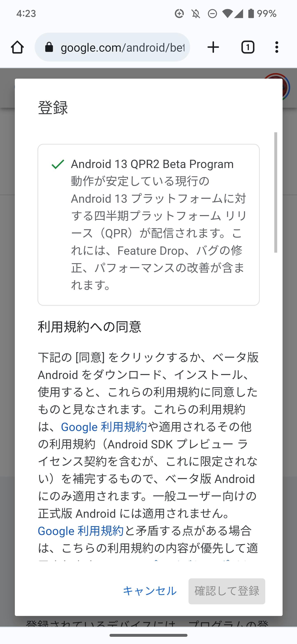Select the Android 13 QPR2 Beta Program card
The height and width of the screenshot is (644, 297).
[x=148, y=225]
